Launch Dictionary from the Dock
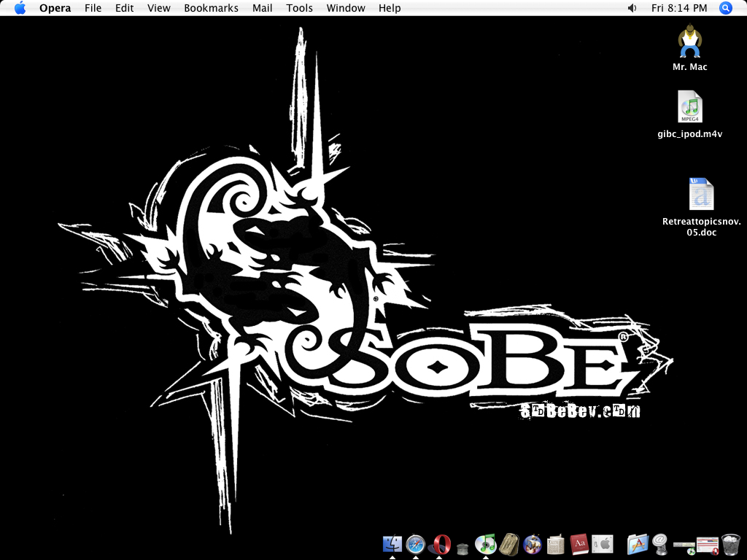 (x=578, y=544)
